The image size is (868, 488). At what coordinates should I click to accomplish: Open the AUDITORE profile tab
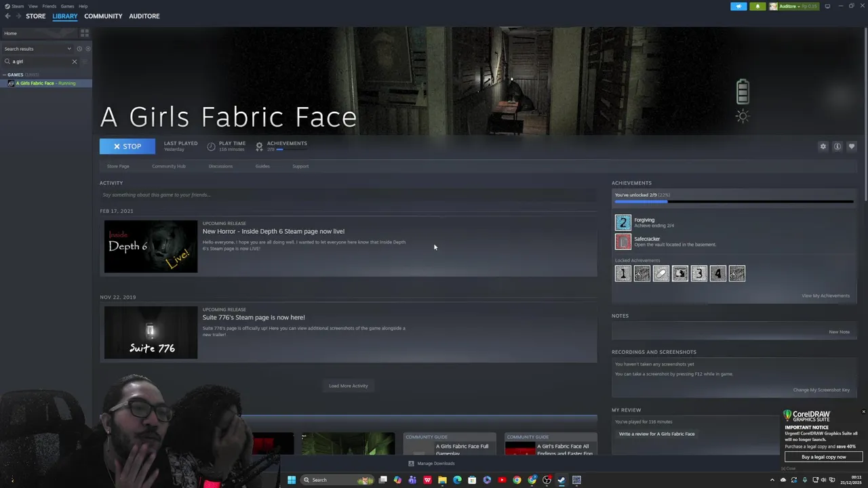coord(144,16)
